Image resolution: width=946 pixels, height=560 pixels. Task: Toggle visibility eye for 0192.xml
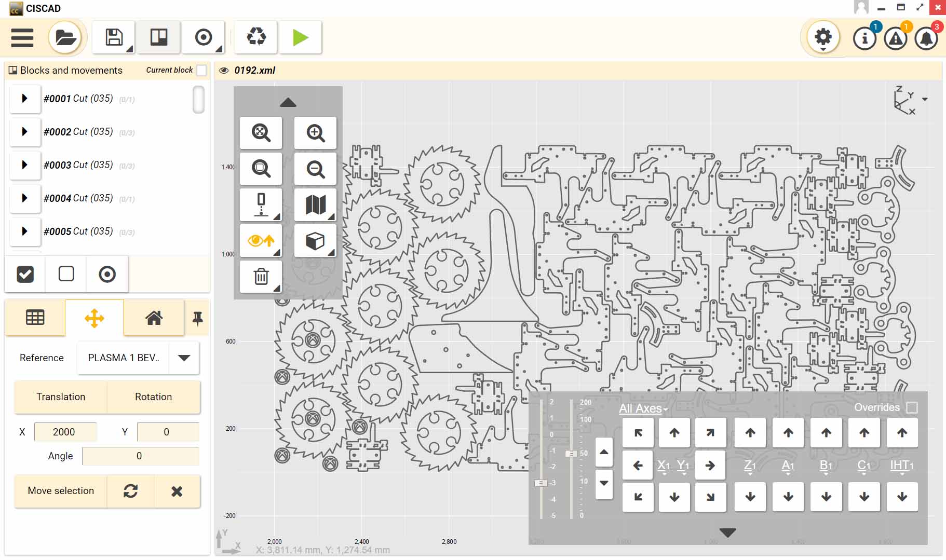point(224,71)
